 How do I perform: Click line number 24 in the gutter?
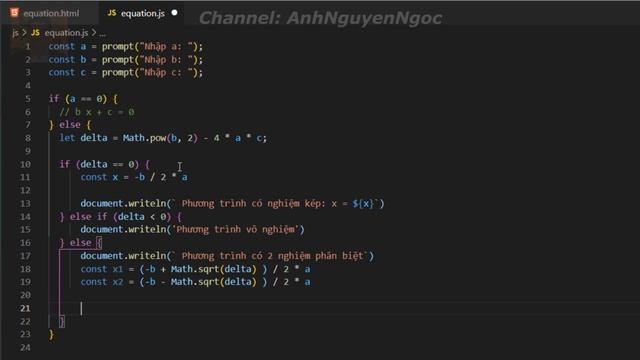click(x=25, y=347)
